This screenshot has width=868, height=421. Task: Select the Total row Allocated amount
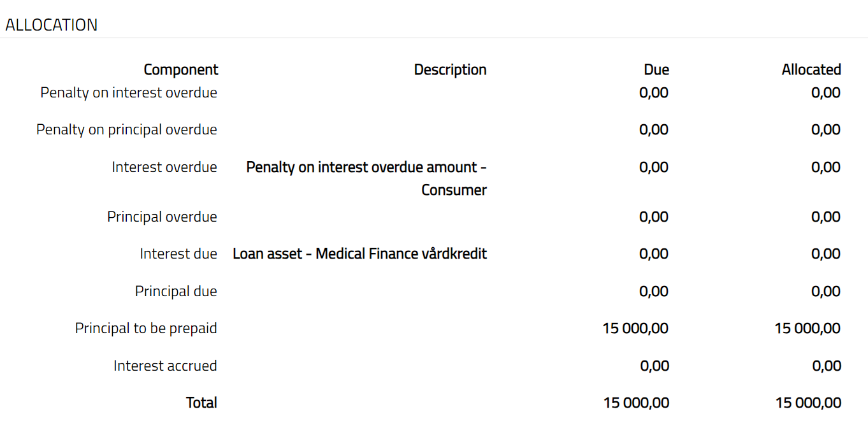coord(808,403)
